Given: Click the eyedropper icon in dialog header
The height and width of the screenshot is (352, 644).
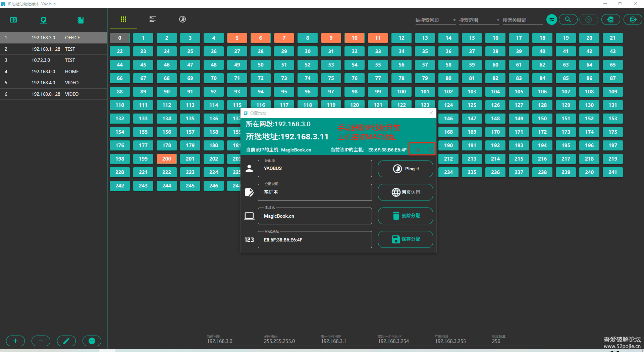Looking at the screenshot, I should click(x=430, y=149).
